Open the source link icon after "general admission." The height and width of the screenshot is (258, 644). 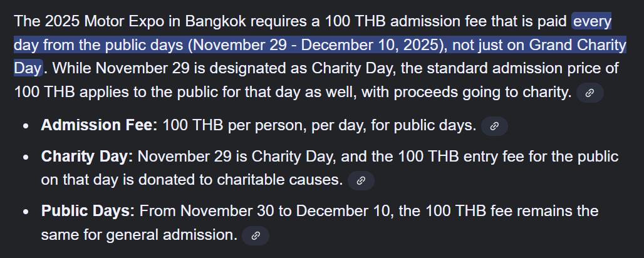[x=255, y=236]
